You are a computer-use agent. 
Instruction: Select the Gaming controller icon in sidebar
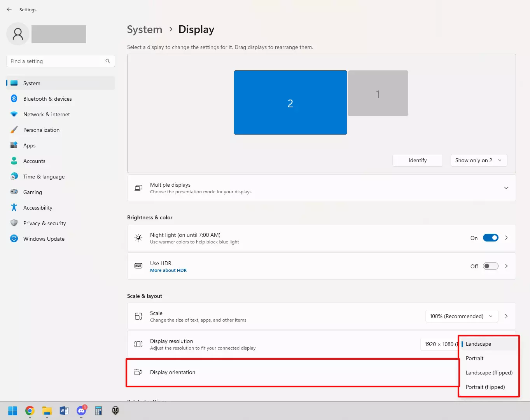(x=14, y=192)
